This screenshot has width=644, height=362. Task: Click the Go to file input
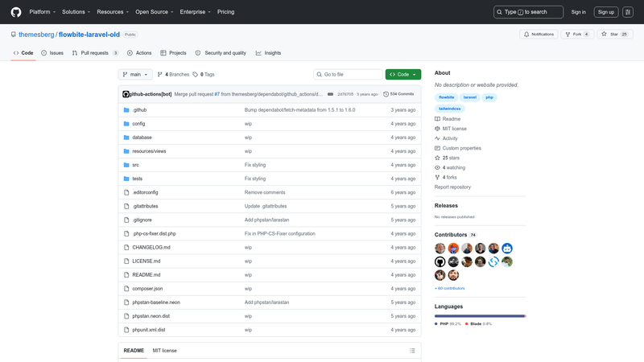[x=348, y=74]
